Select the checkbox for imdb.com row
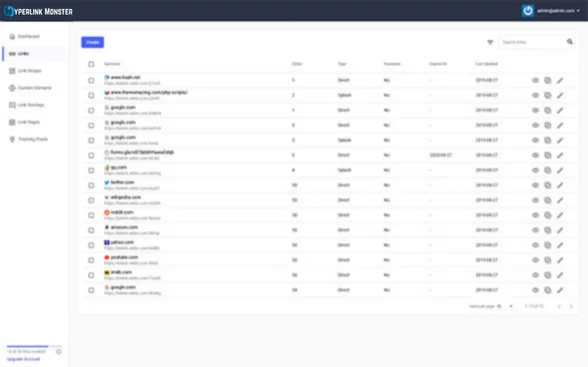This screenshot has height=367, width=588. 91,275
